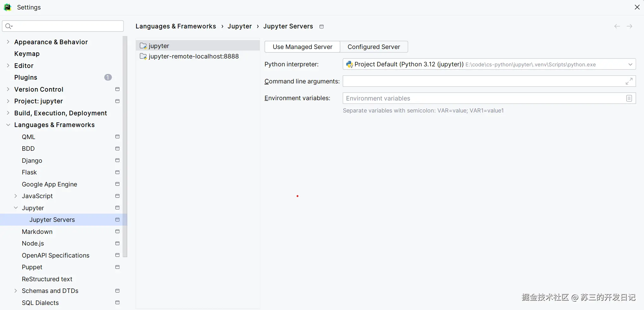Screen dimensions: 644x310
Task: Click the project icon next to Flask
Action: pyautogui.click(x=118, y=172)
